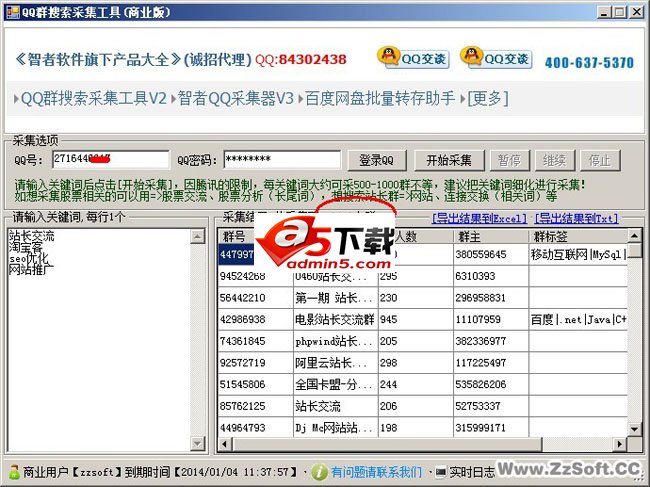The height and width of the screenshot is (487, 650).
Task: Click keyword line 站长交流
Action: tap(32, 236)
